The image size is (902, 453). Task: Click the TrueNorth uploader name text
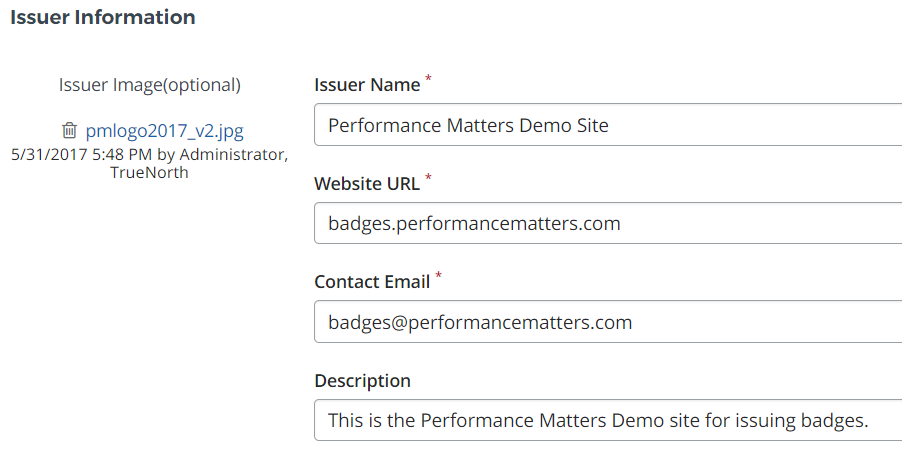150,172
